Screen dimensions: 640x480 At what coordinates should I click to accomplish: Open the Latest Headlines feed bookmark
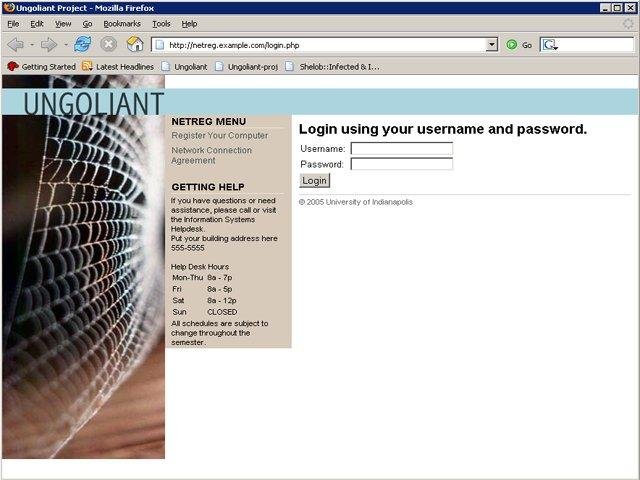(118, 67)
